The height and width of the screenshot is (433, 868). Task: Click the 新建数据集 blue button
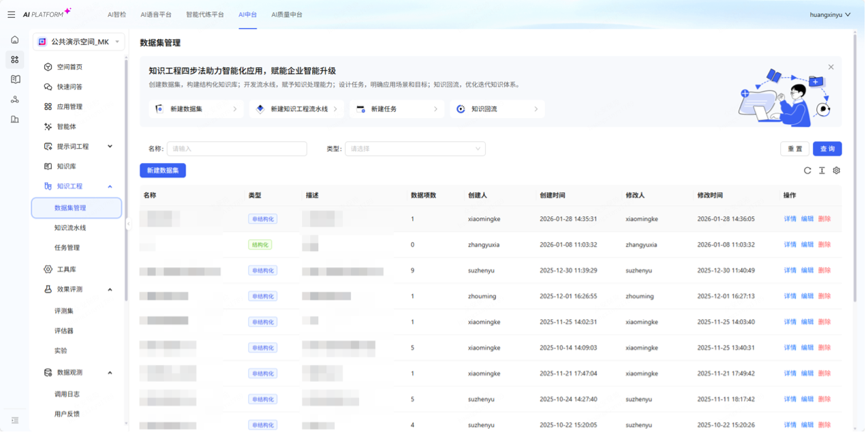click(x=163, y=170)
